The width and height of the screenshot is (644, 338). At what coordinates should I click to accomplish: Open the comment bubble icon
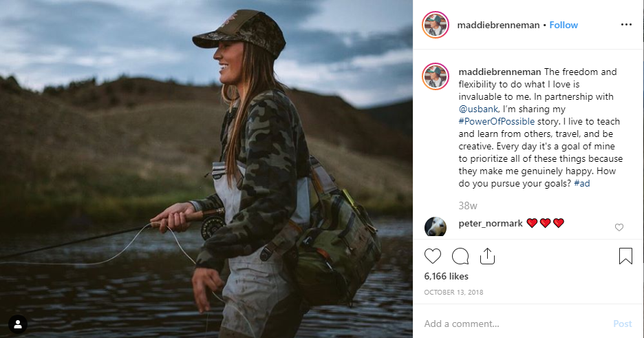460,256
